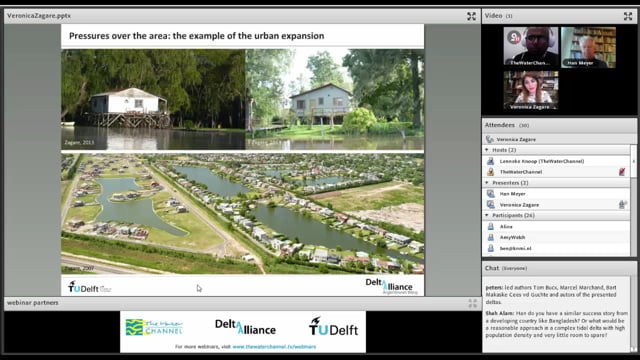640x360 pixels.
Task: Click the microphone icon beside Veronica Zagare presenter
Action: pos(622,204)
